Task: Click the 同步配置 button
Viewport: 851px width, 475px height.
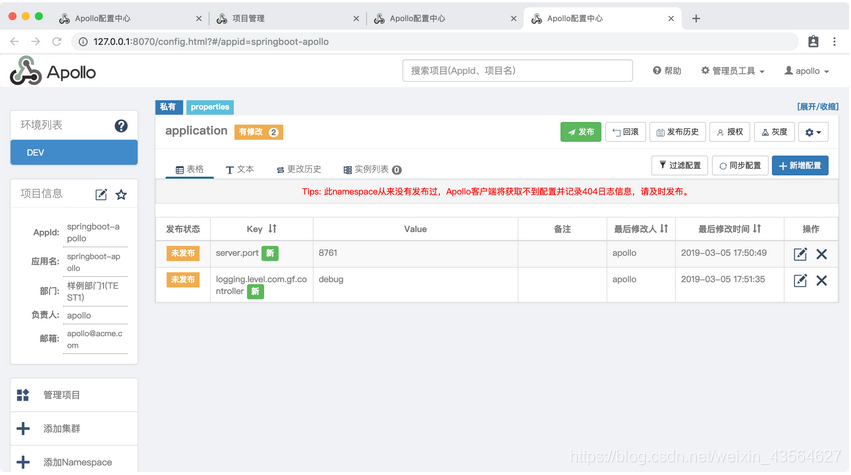Action: [x=740, y=165]
